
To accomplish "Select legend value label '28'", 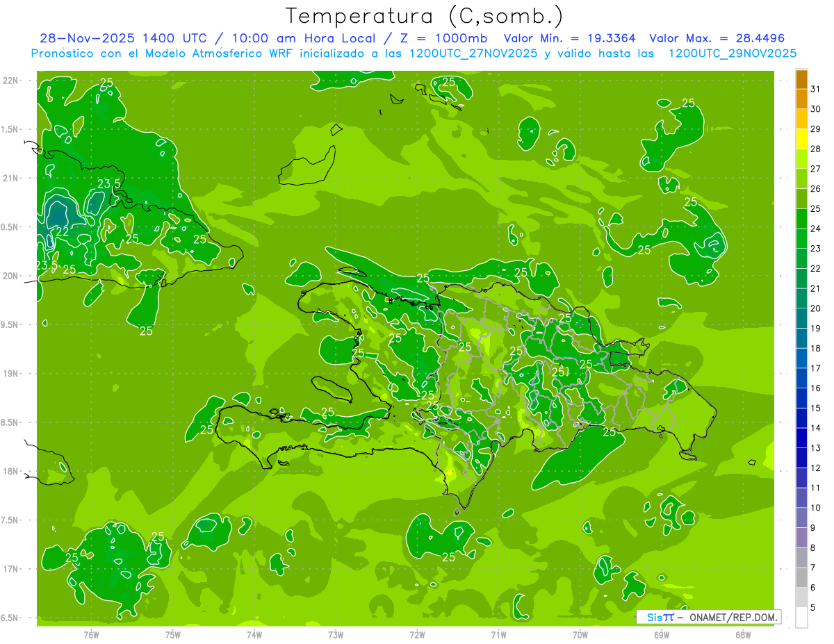I will click(x=816, y=149).
